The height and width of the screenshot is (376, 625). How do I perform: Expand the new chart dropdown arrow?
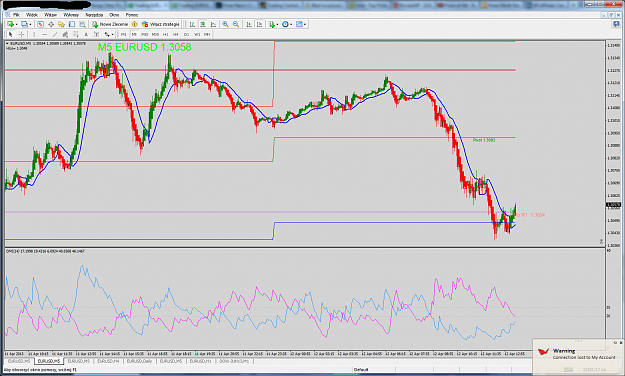tap(16, 24)
